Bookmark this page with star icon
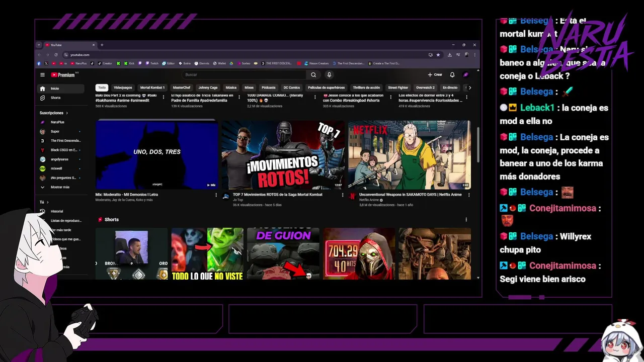 coord(438,55)
